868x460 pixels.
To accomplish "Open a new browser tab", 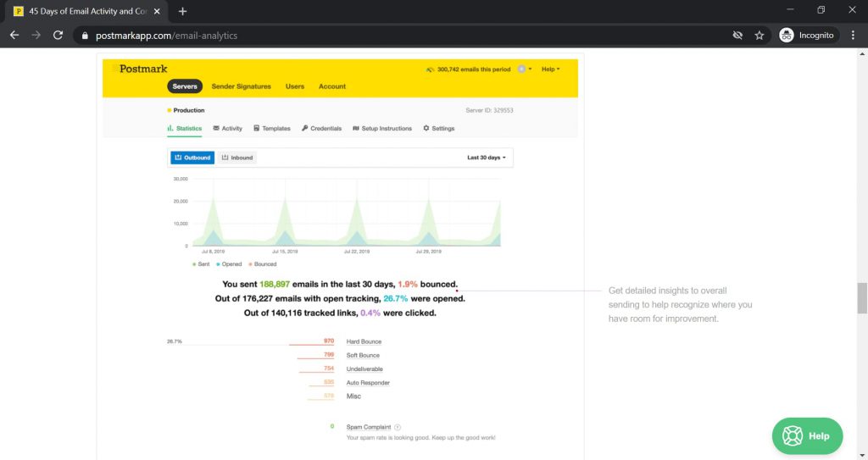I will point(182,11).
